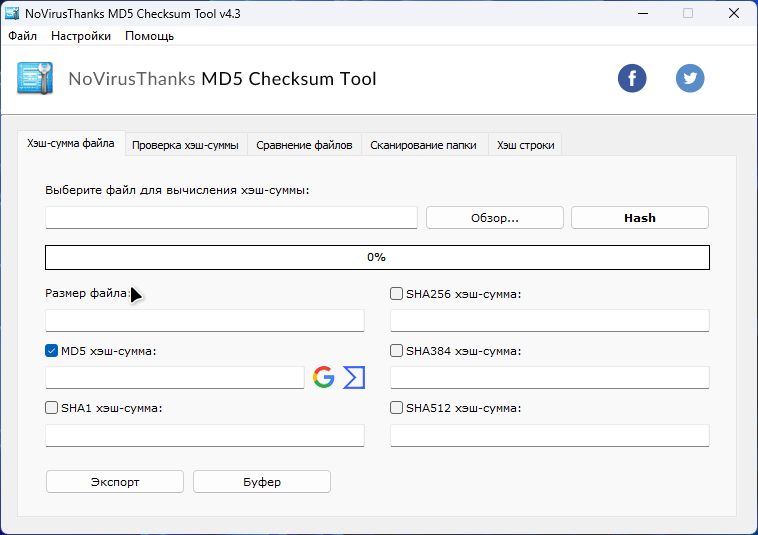This screenshot has width=758, height=535.
Task: Turn on SHA512 хэш-сумма checkbox
Action: point(397,408)
